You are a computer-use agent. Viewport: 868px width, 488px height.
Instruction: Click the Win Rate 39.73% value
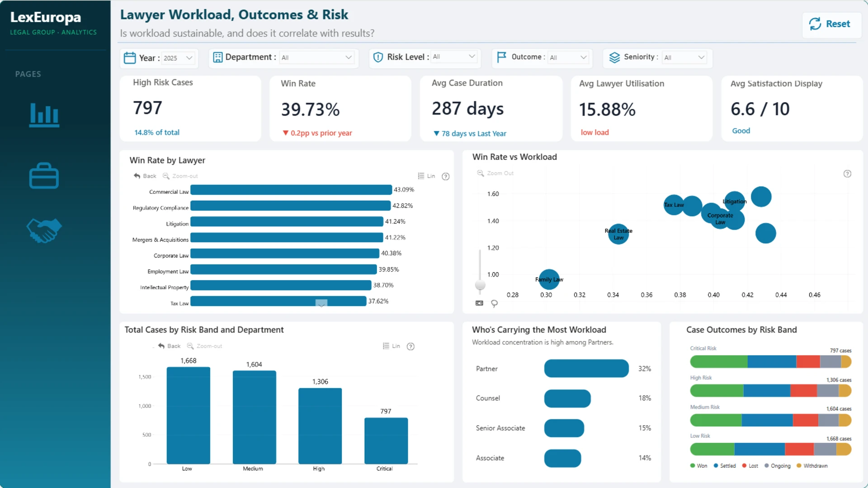310,109
